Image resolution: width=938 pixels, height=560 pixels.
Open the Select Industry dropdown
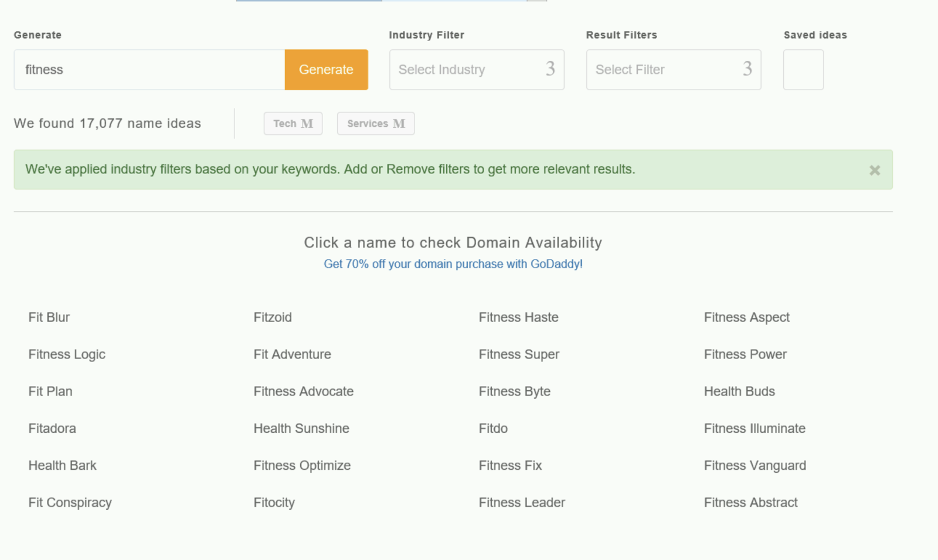(x=476, y=70)
